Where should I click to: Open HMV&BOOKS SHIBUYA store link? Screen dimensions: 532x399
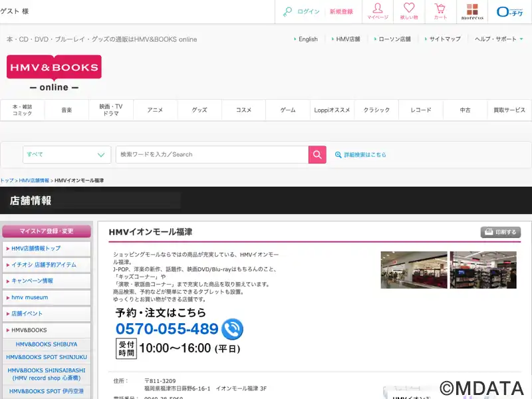[x=47, y=344]
